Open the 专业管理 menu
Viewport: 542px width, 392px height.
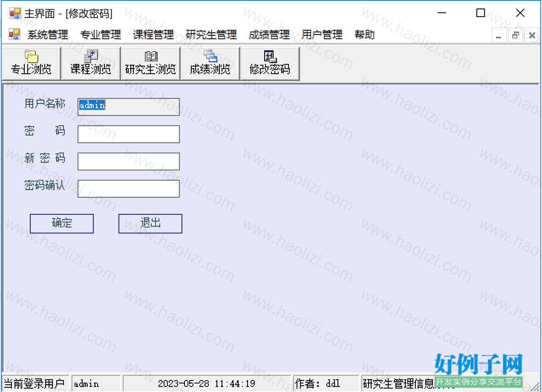pos(101,35)
